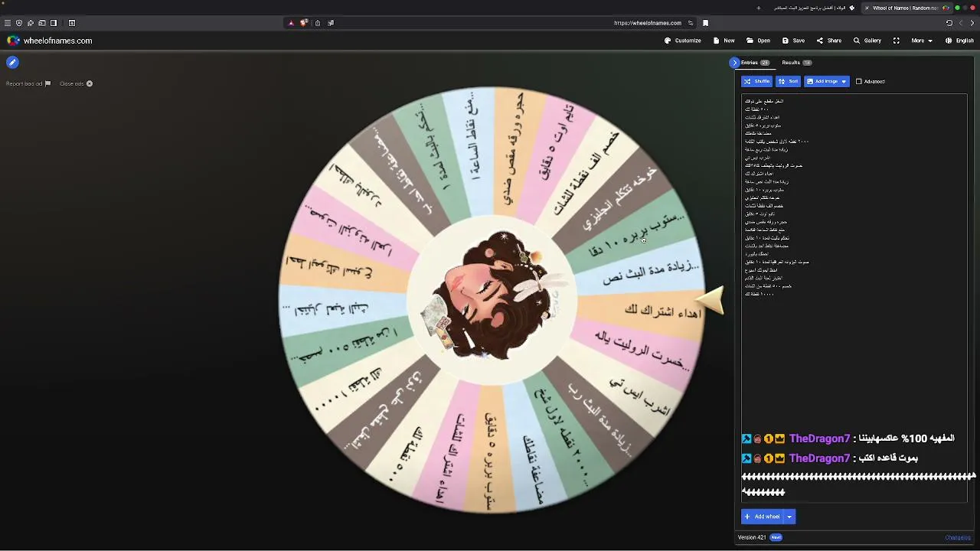This screenshot has height=551, width=980.
Task: Dismiss ads with the Close ads icon
Action: click(x=76, y=83)
